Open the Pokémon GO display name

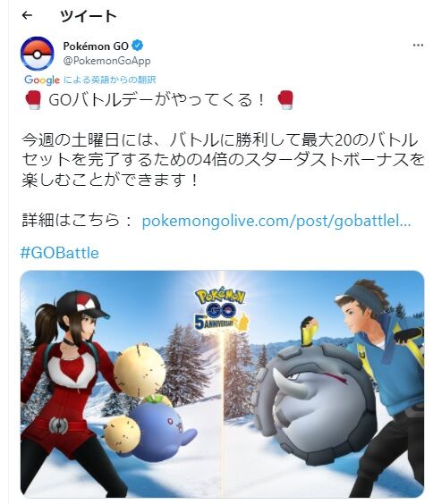(96, 46)
